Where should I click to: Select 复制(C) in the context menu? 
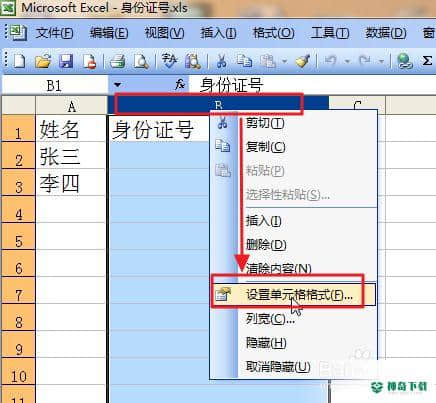pos(265,147)
